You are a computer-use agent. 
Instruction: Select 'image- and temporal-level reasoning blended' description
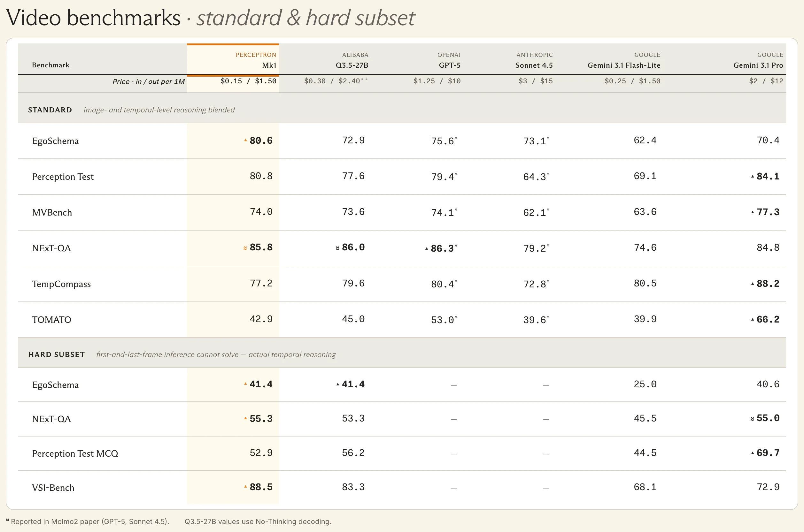(x=159, y=110)
